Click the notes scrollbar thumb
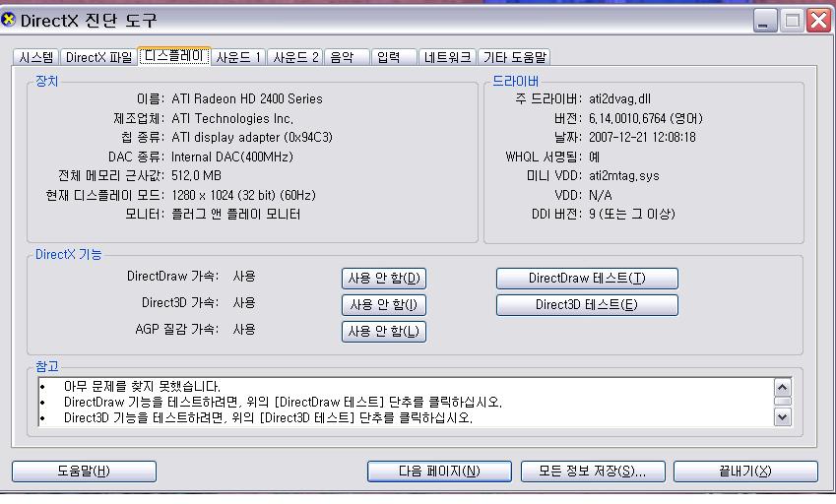 click(782, 402)
